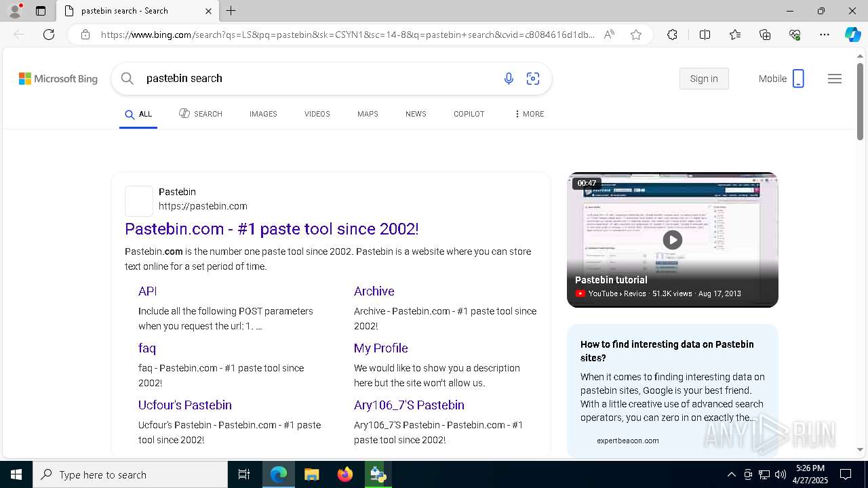Open a new browser tab
Viewport: 868px width, 488px height.
[x=231, y=11]
